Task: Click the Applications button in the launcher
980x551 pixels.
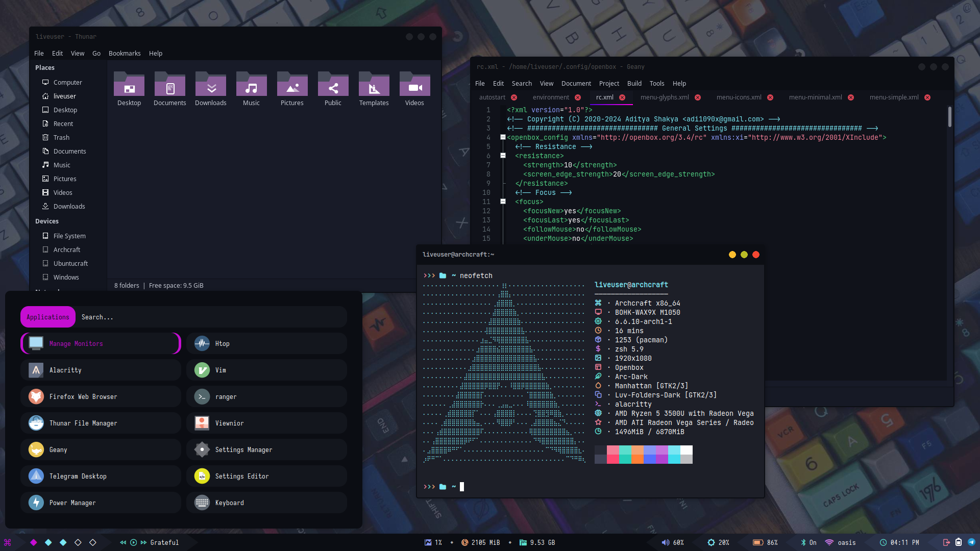Action: pyautogui.click(x=48, y=317)
